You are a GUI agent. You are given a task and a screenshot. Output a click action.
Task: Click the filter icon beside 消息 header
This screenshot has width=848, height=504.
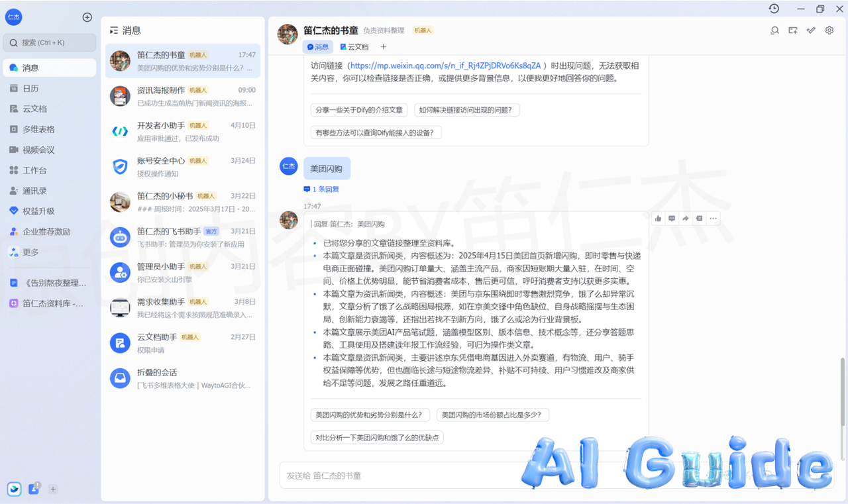pos(114,30)
